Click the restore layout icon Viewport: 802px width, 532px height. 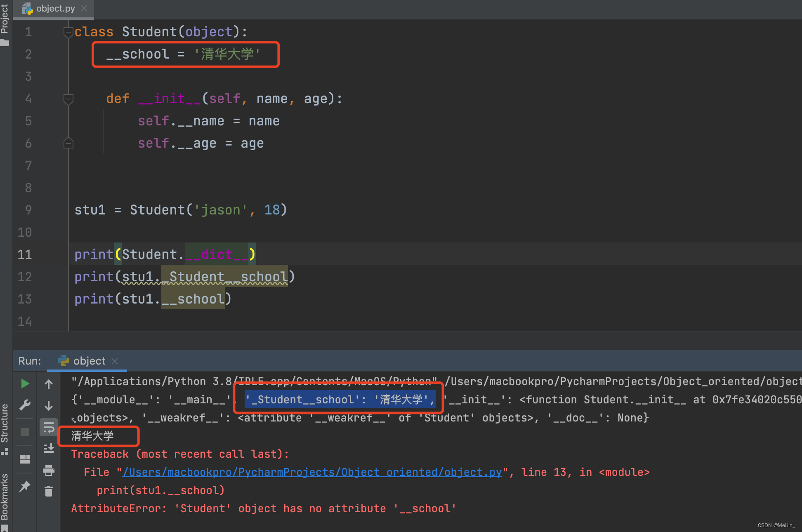click(x=25, y=459)
